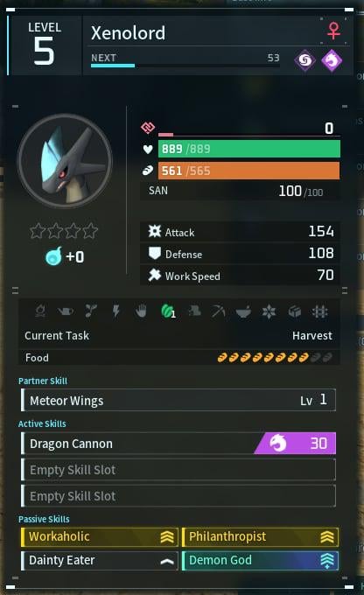Select the Mining pickaxe suitability icon
The image size is (364, 595).
(x=218, y=311)
